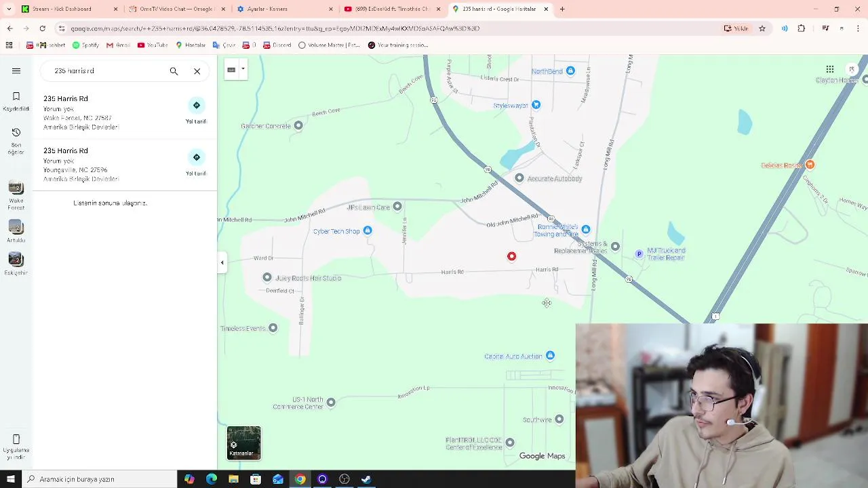Open the Spotify bookmark

tap(85, 45)
